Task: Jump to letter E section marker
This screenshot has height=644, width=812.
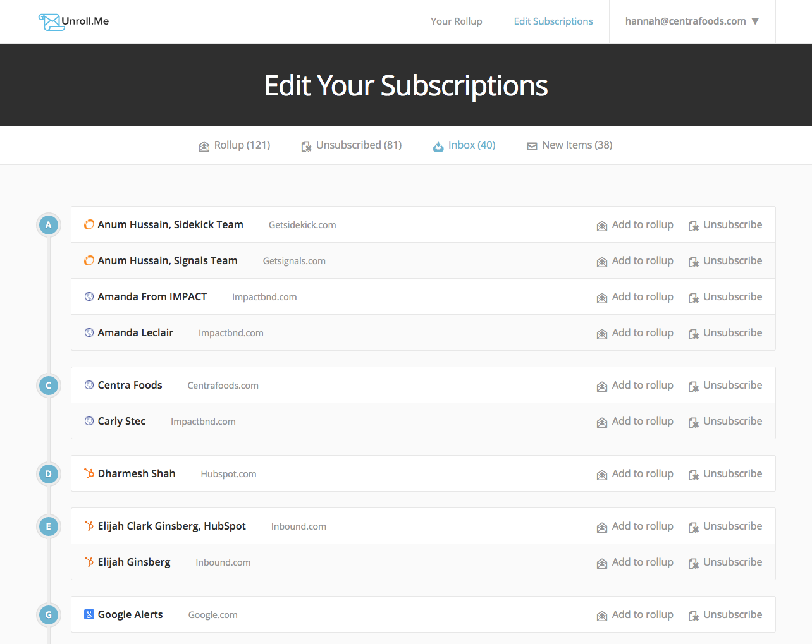Action: pyautogui.click(x=49, y=526)
